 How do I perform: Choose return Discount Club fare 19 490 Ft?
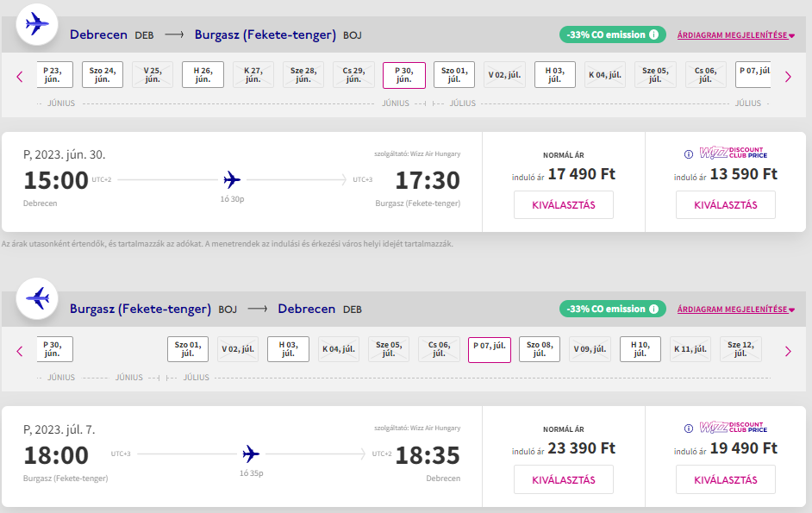point(725,479)
